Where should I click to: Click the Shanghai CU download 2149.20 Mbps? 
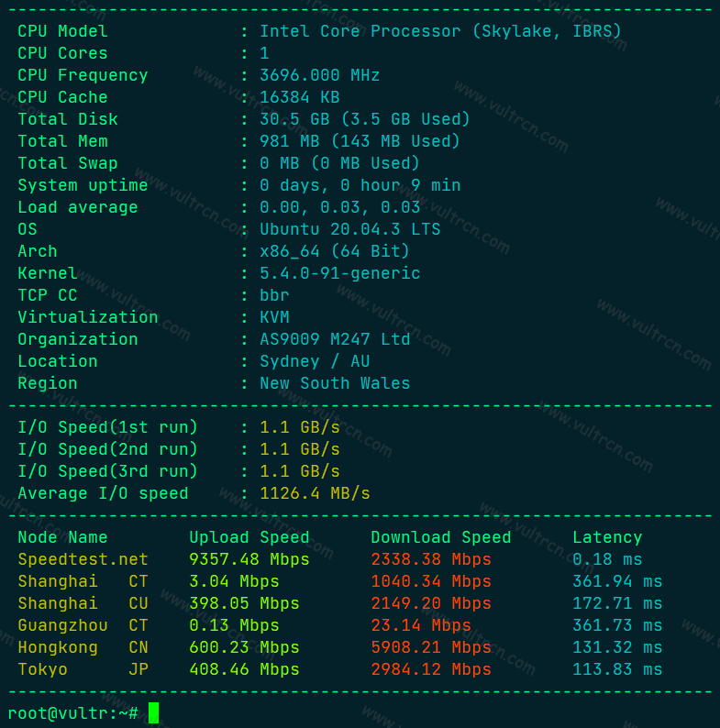430,603
